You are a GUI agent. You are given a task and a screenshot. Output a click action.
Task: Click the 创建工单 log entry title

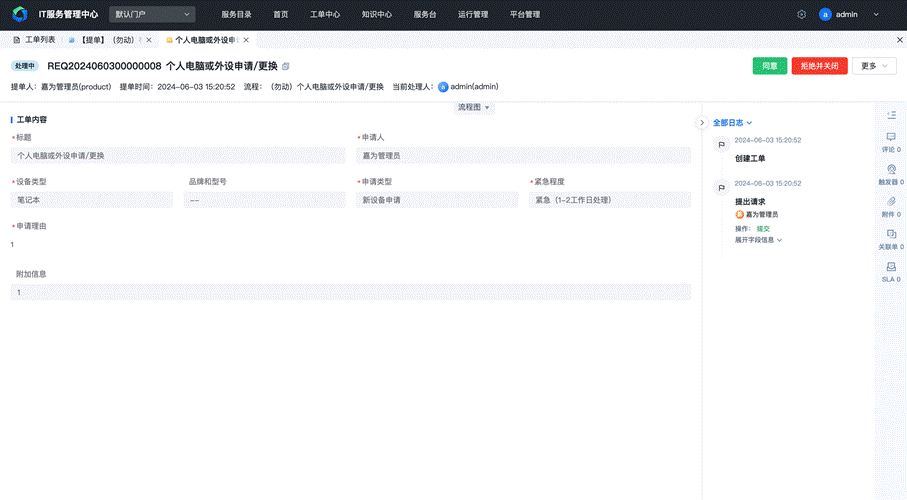point(750,159)
